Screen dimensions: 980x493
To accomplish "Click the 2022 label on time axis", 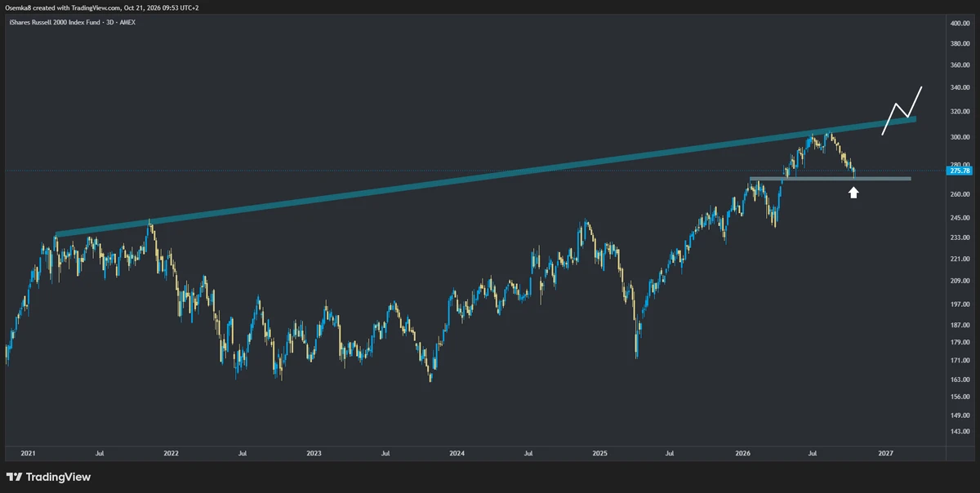I will (171, 452).
